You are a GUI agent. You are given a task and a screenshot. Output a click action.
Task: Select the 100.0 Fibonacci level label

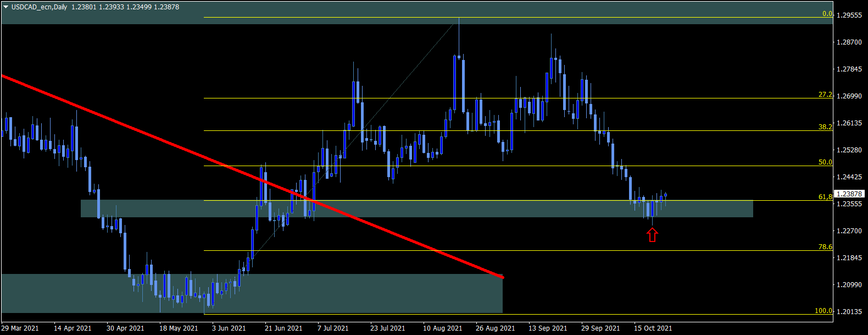(x=824, y=311)
